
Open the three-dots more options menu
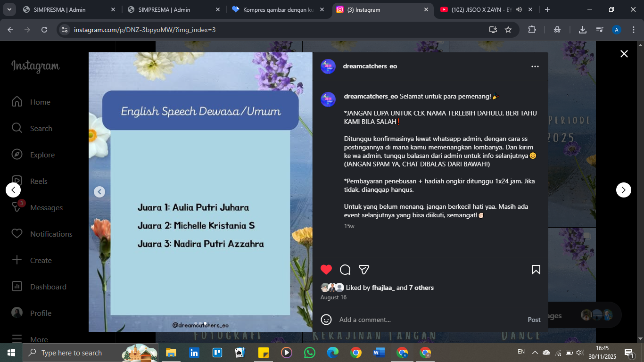pos(535,66)
